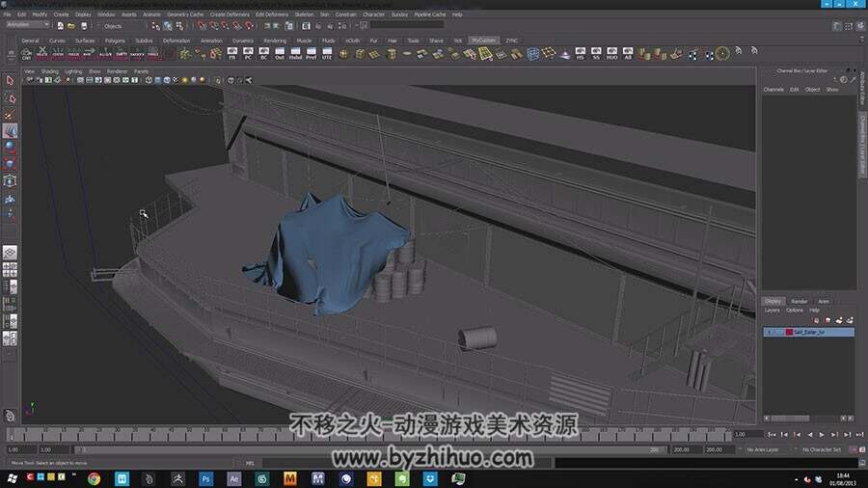Switch to four view layout

point(10,269)
